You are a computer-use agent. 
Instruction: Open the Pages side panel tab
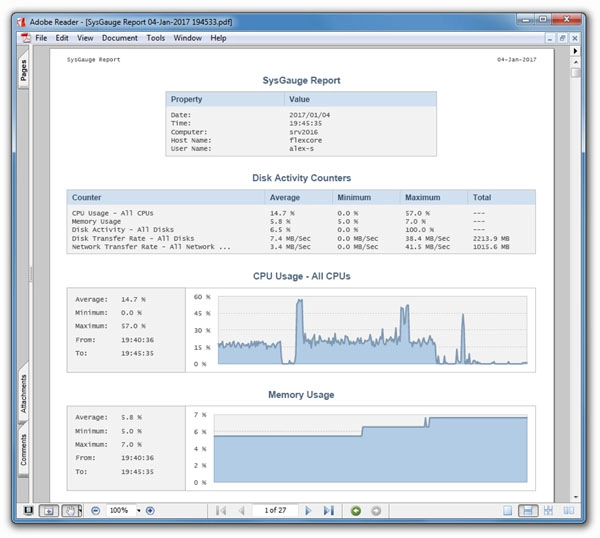click(x=23, y=70)
